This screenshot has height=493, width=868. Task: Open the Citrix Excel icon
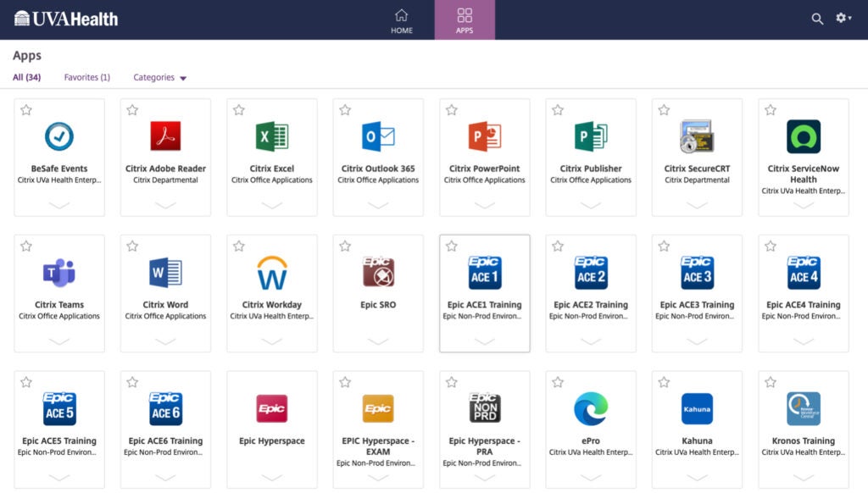point(272,136)
